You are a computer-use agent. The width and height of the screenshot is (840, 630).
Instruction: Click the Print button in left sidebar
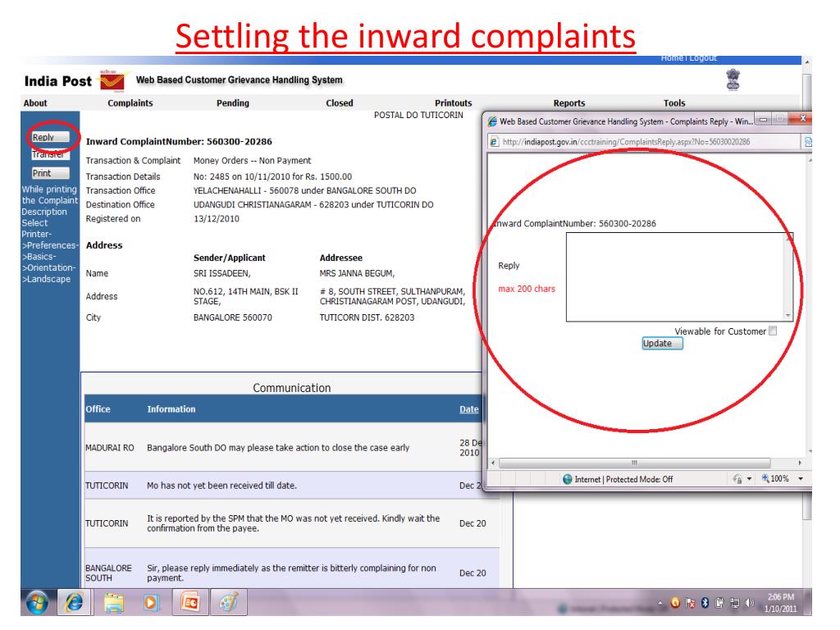coord(50,173)
